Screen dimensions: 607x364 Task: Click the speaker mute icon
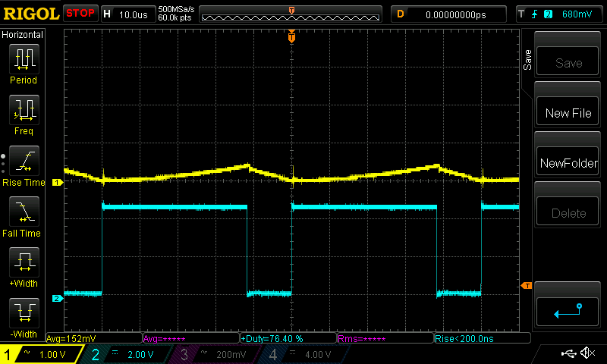pos(587,353)
